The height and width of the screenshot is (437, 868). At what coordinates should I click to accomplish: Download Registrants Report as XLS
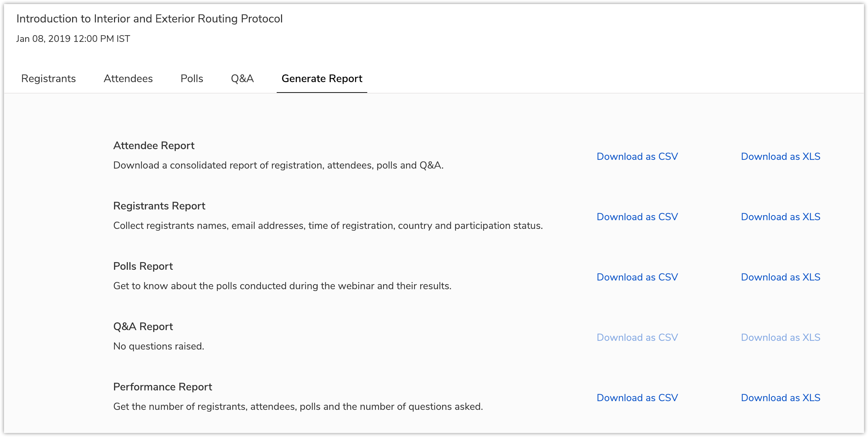point(780,217)
